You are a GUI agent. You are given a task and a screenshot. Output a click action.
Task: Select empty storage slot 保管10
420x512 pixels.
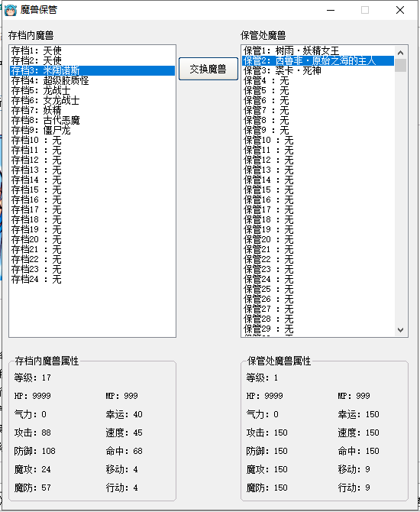318,141
